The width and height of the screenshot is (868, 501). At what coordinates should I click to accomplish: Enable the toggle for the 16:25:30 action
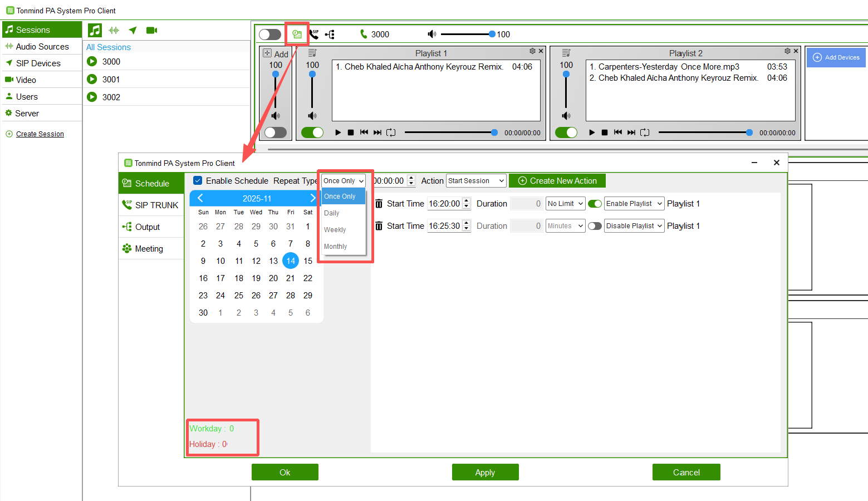tap(595, 226)
